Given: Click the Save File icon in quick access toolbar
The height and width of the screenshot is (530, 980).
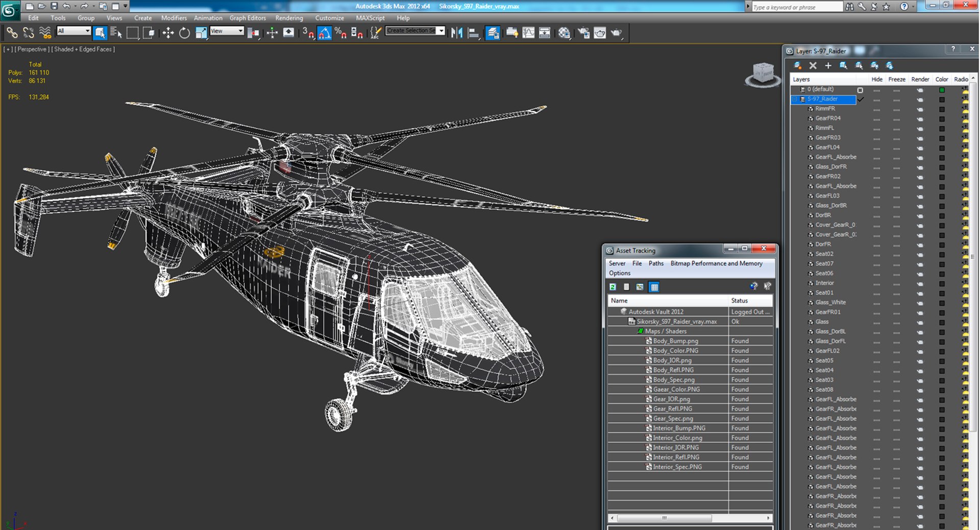Looking at the screenshot, I should [54, 6].
